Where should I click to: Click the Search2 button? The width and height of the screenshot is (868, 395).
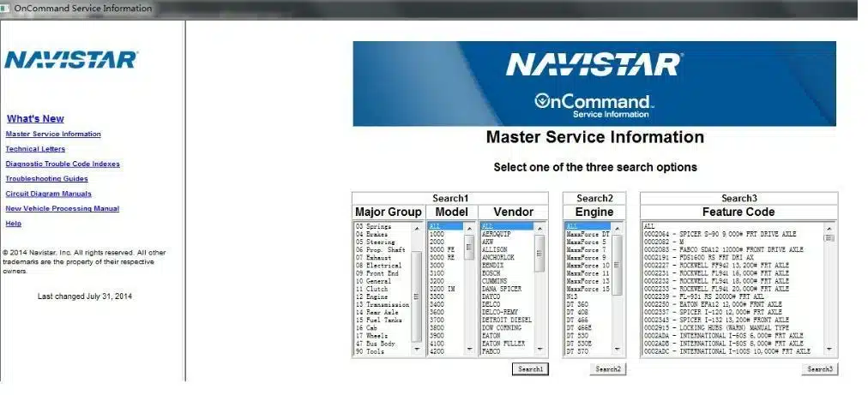607,369
